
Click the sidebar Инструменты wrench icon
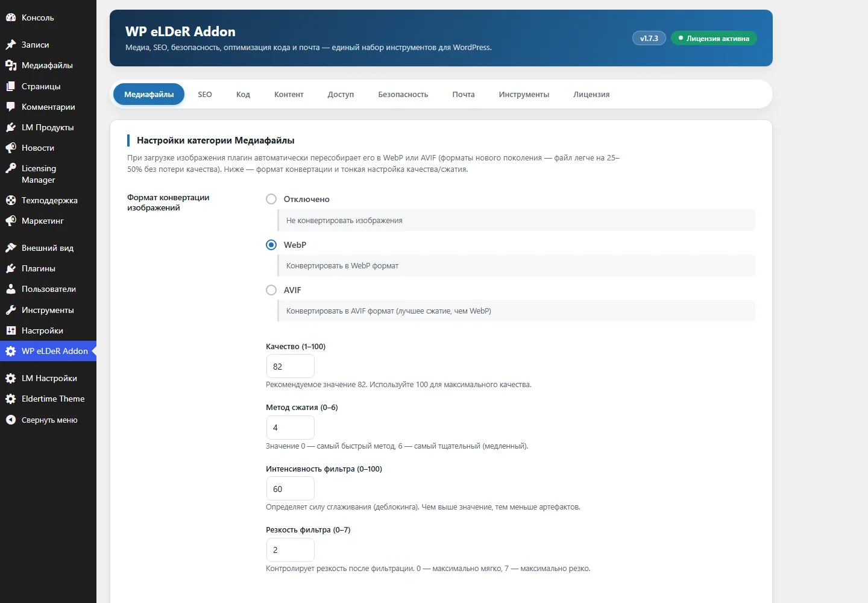[x=11, y=310]
